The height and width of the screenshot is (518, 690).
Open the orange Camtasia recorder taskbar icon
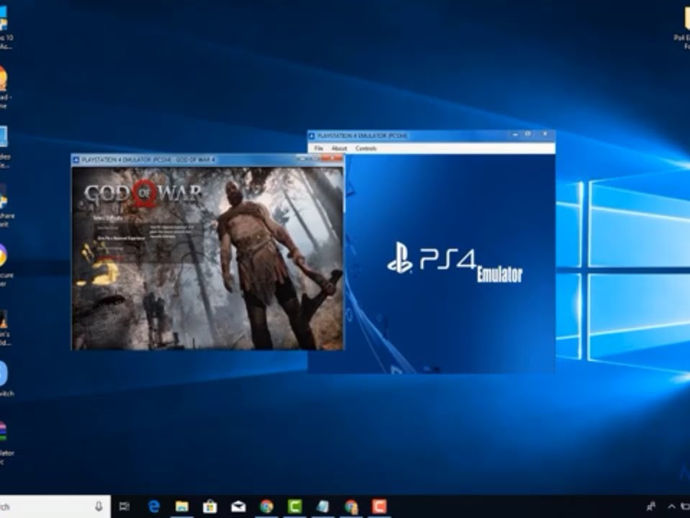tap(379, 507)
